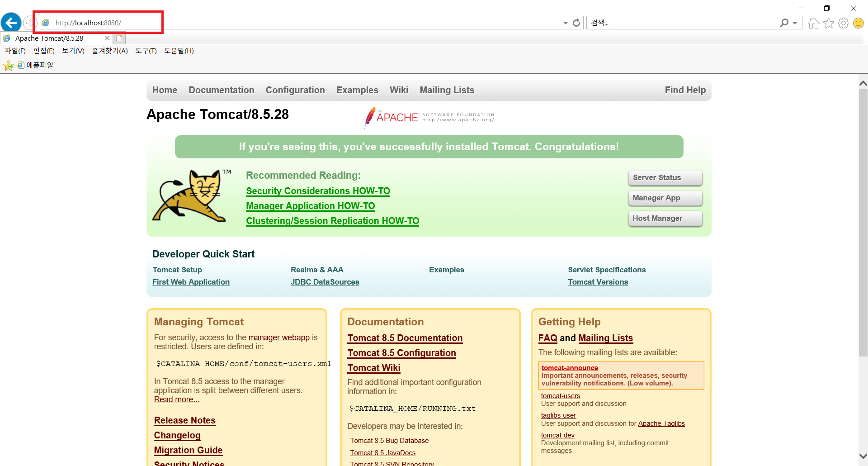Open Documentation in Tomcat navigation bar

point(222,90)
